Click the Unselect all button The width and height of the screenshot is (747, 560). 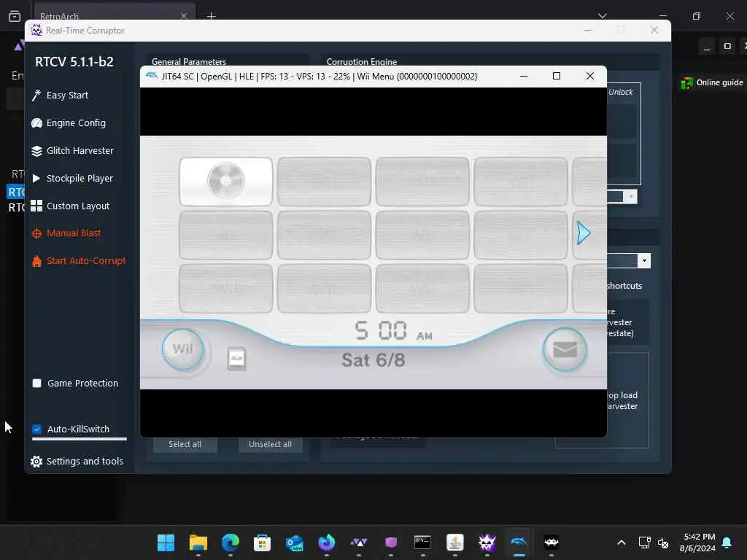coord(270,444)
